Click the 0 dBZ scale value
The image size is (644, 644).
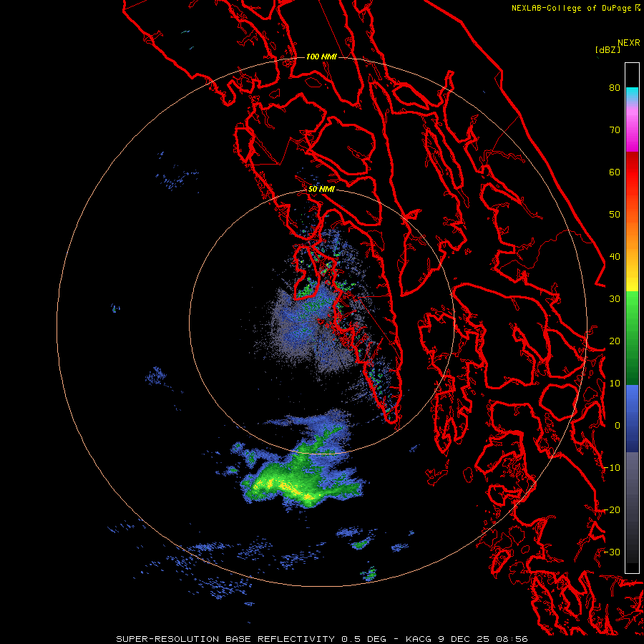click(x=618, y=426)
